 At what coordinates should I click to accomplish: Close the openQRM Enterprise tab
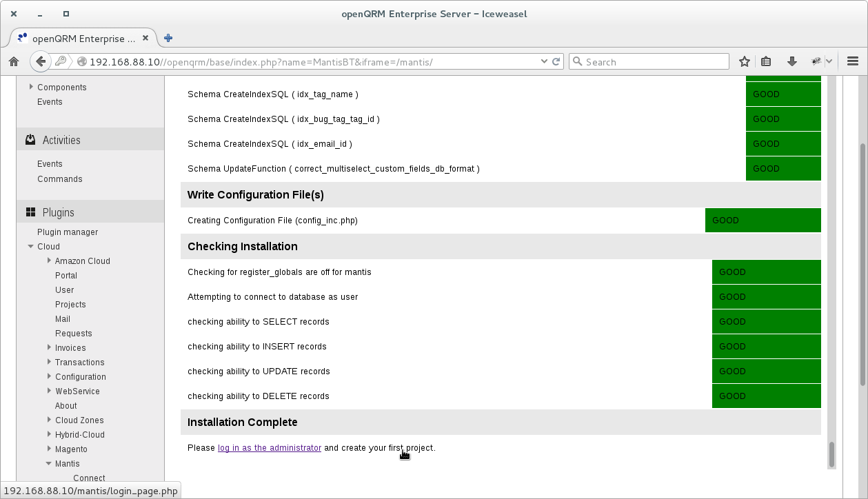tap(145, 39)
